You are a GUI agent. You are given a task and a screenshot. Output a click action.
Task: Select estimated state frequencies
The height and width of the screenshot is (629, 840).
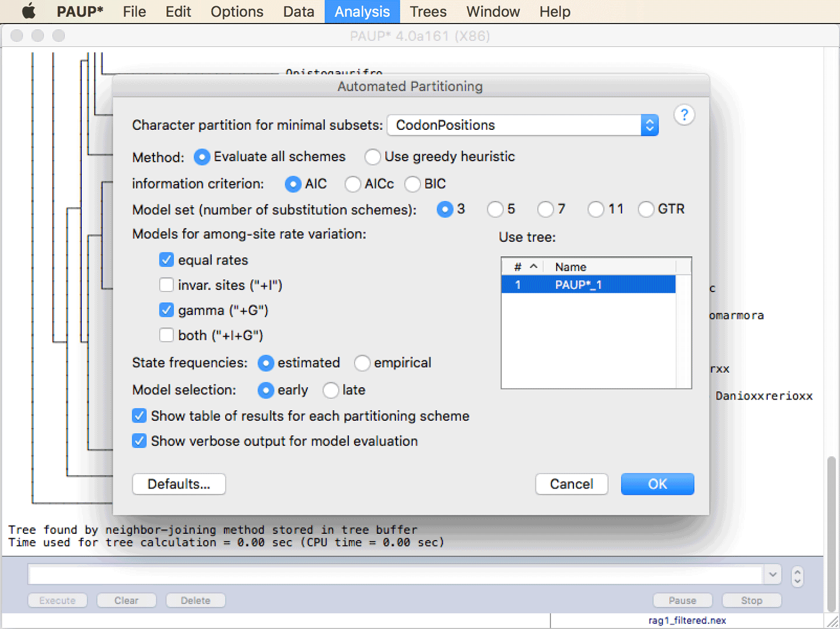(265, 363)
